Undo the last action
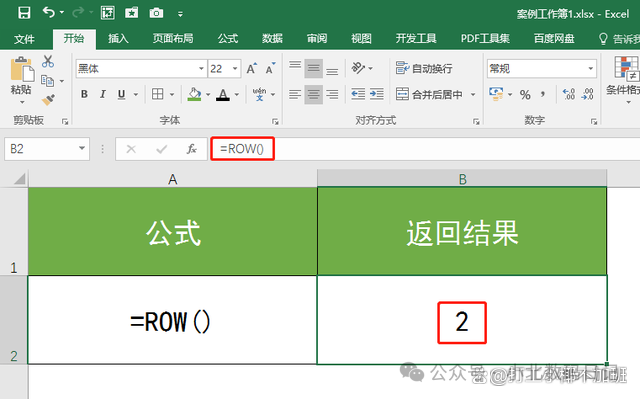 (49, 13)
